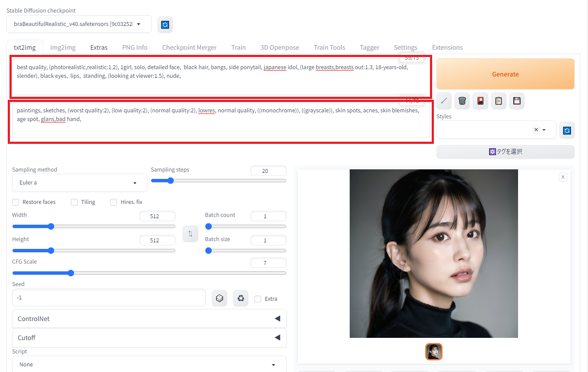
Task: Randomize the seed with the dice icon
Action: click(x=219, y=298)
